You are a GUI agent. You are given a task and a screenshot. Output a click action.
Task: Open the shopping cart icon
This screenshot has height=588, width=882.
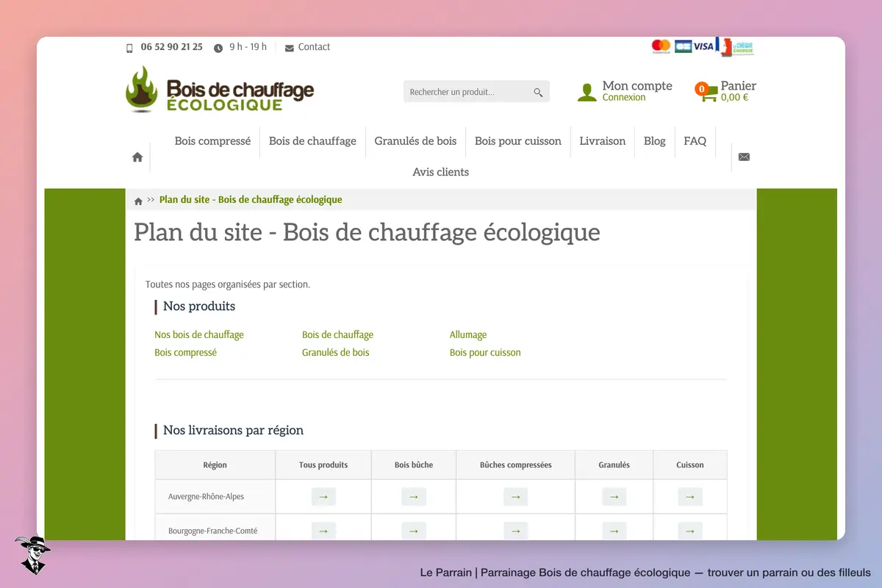[706, 92]
